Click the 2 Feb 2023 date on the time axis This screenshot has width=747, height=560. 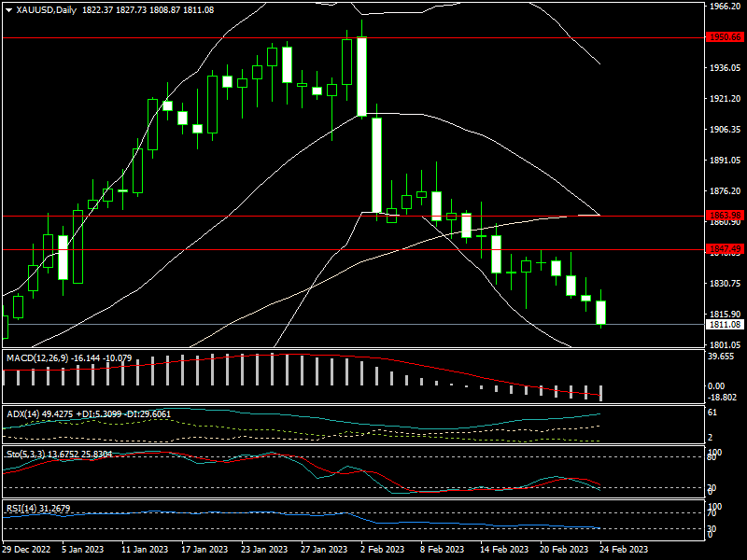pyautogui.click(x=382, y=550)
